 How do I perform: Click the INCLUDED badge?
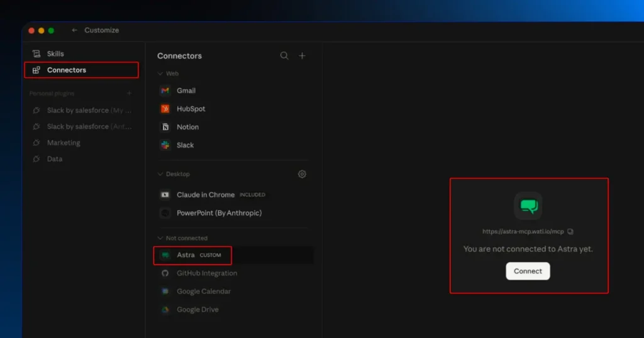pyautogui.click(x=252, y=195)
